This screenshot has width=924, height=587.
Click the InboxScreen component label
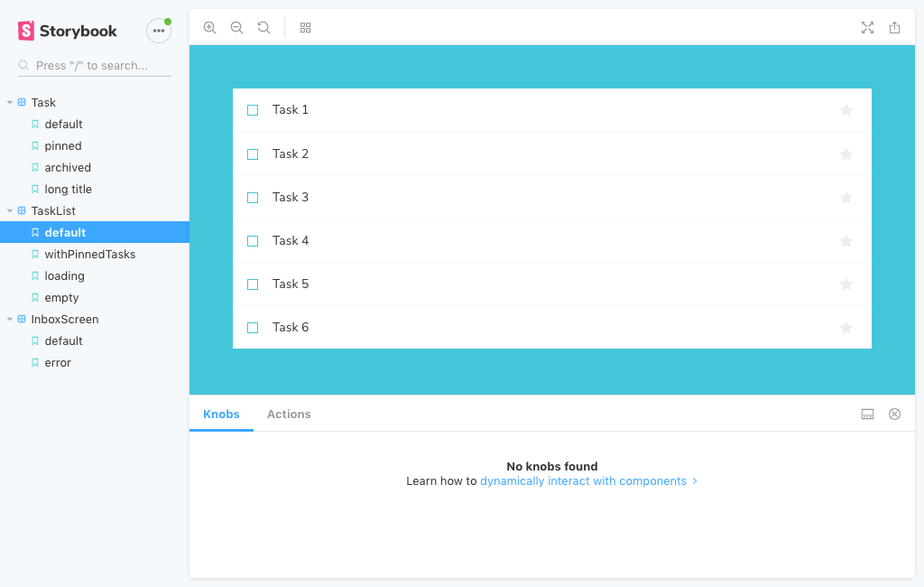click(x=65, y=319)
